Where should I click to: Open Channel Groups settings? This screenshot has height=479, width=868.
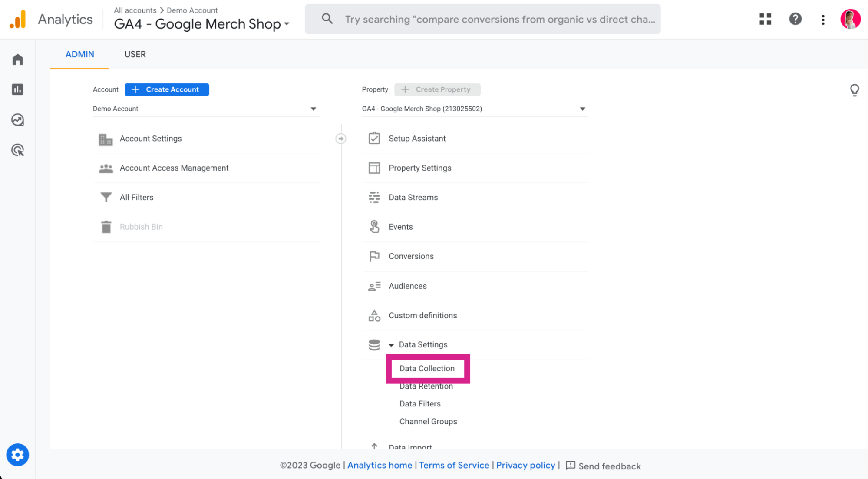pyautogui.click(x=428, y=421)
